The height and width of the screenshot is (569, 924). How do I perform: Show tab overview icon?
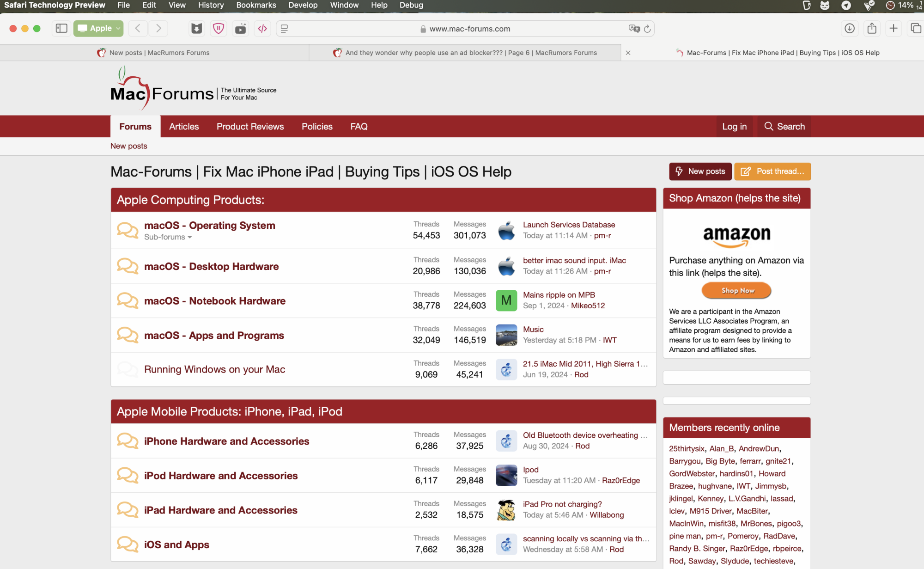coord(915,29)
